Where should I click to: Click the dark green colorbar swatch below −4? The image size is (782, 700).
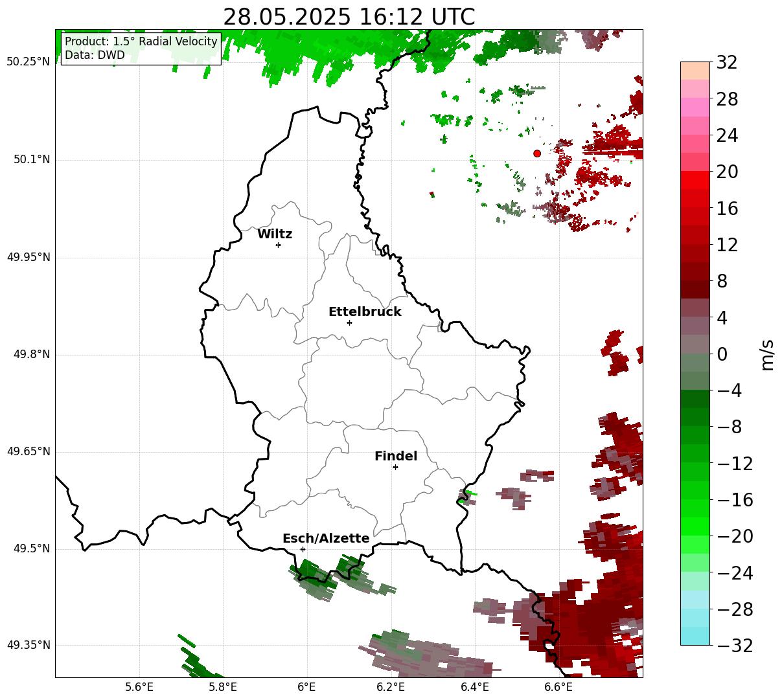[695, 399]
